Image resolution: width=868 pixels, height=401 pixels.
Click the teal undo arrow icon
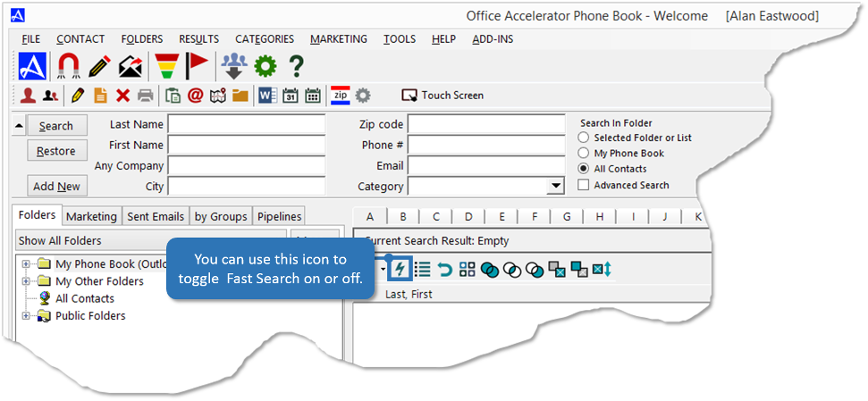[445, 270]
